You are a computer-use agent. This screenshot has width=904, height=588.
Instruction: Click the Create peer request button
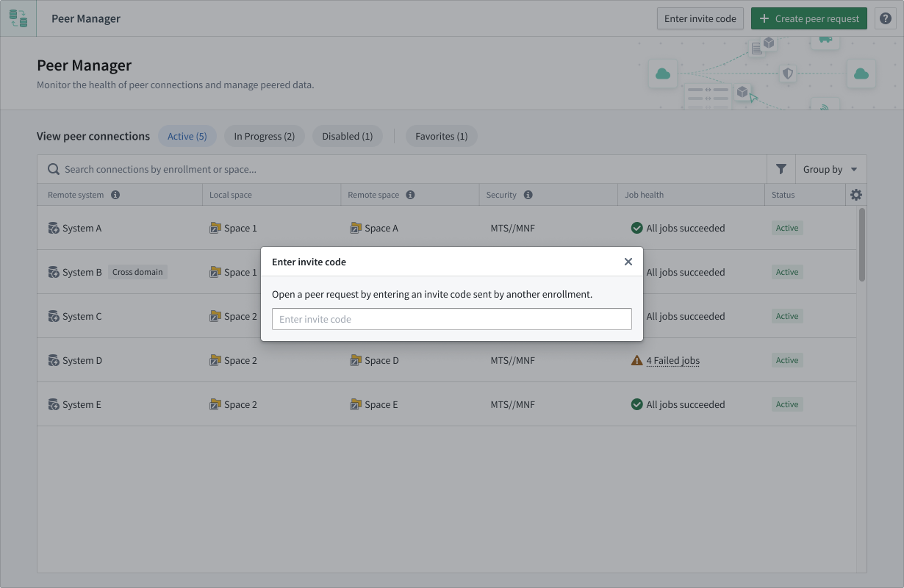click(x=808, y=18)
